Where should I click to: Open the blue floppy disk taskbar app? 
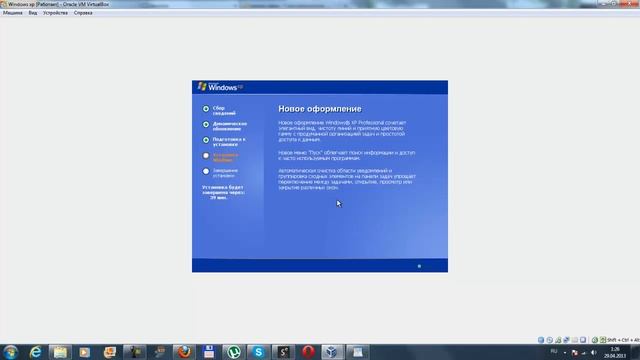click(x=209, y=352)
